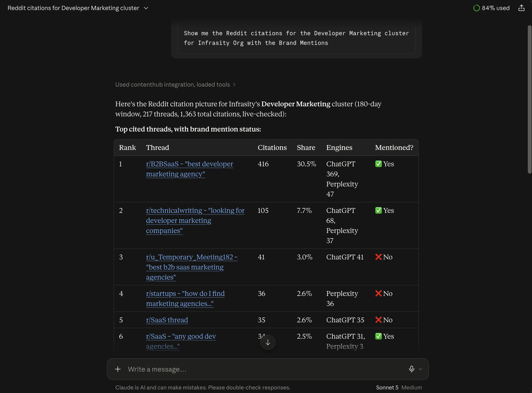Click the 'Thread' column header
The height and width of the screenshot is (393, 532).
(x=158, y=147)
